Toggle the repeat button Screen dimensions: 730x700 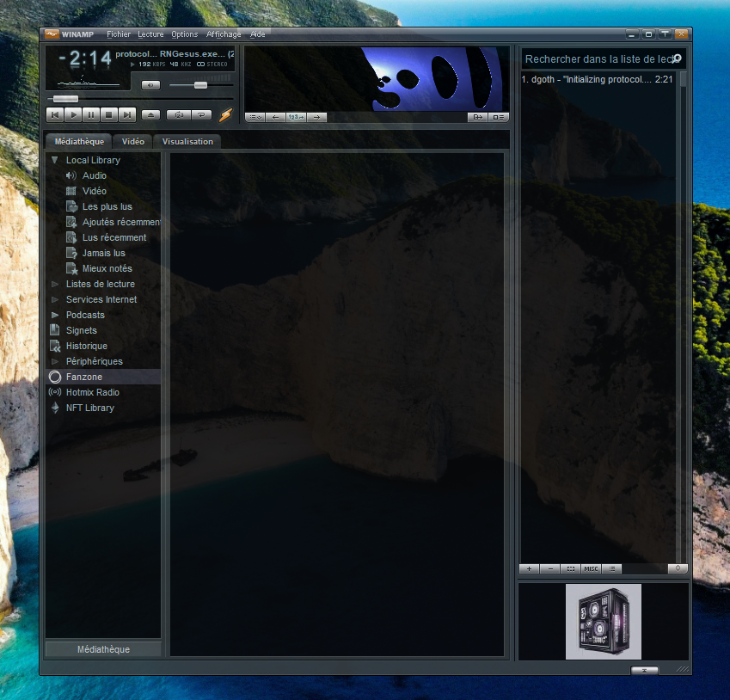pos(201,114)
